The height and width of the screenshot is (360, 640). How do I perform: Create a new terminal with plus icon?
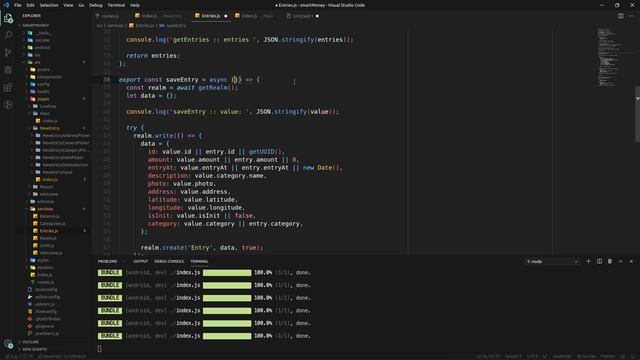[x=588, y=261]
